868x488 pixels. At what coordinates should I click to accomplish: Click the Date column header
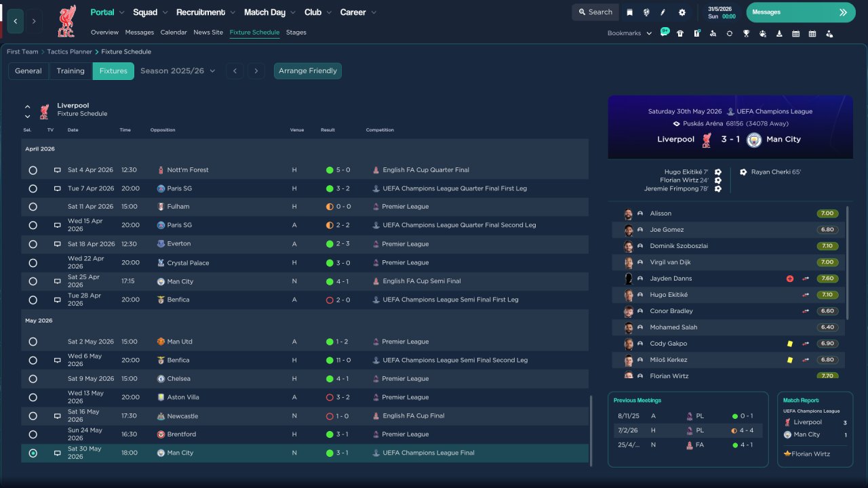73,130
